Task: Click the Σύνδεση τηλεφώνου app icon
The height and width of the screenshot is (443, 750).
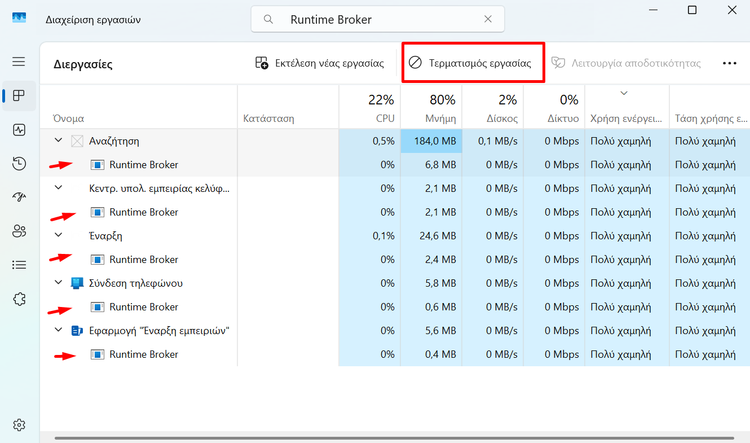Action: pyautogui.click(x=77, y=283)
